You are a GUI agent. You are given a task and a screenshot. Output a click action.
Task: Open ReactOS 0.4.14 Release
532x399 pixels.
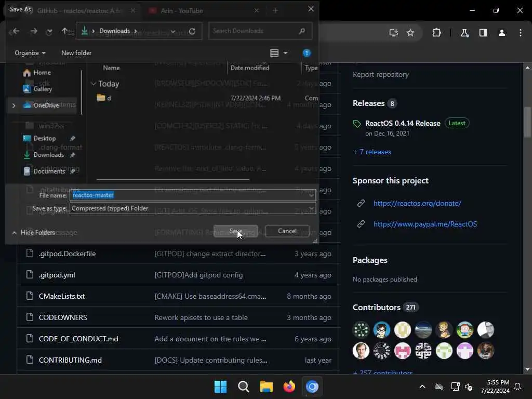pyautogui.click(x=403, y=123)
